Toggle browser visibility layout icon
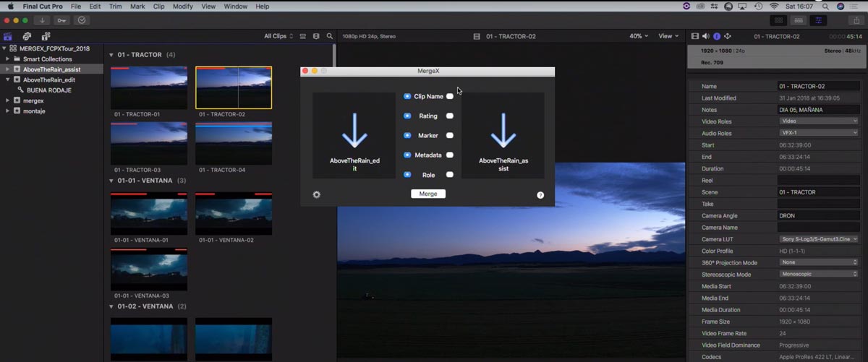 (x=778, y=20)
